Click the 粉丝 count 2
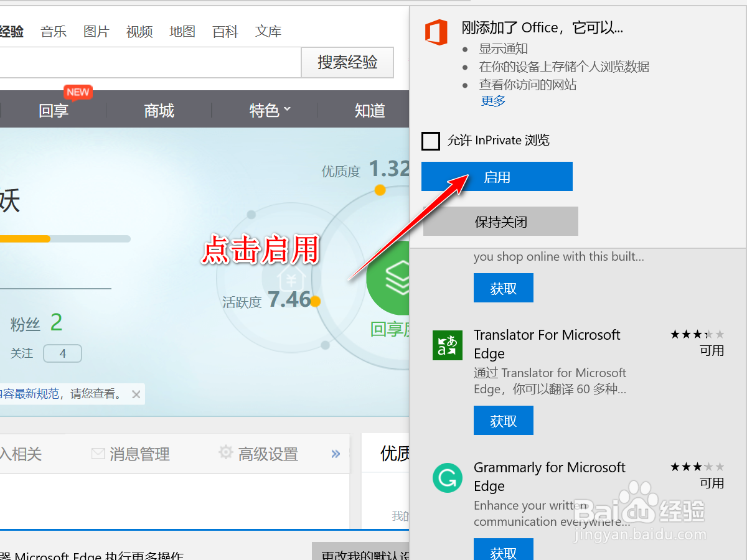Screen dimensions: 747x560 coord(56,322)
